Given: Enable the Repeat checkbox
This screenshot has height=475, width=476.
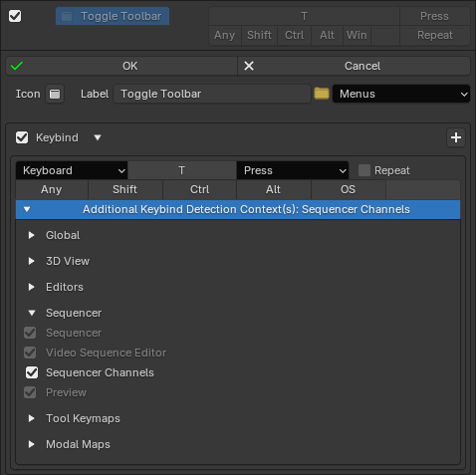Looking at the screenshot, I should coord(364,170).
